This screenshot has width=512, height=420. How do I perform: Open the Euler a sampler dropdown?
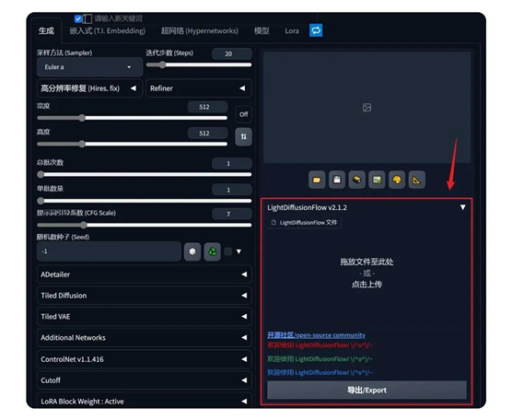pyautogui.click(x=90, y=67)
